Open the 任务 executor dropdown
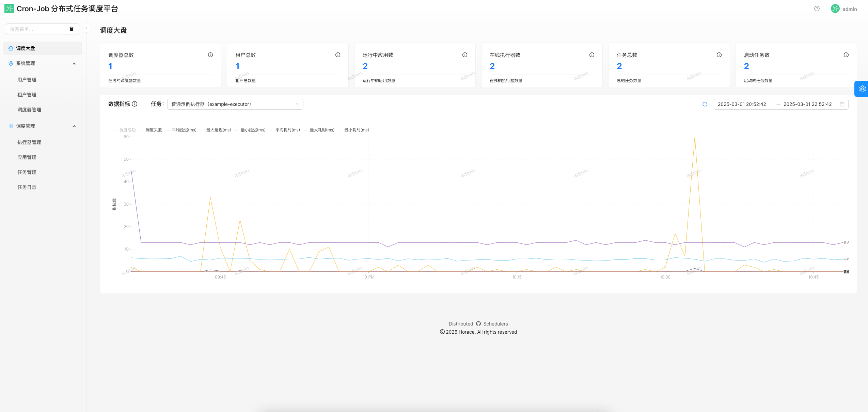Screen dimensions: 868x412 pos(235,104)
